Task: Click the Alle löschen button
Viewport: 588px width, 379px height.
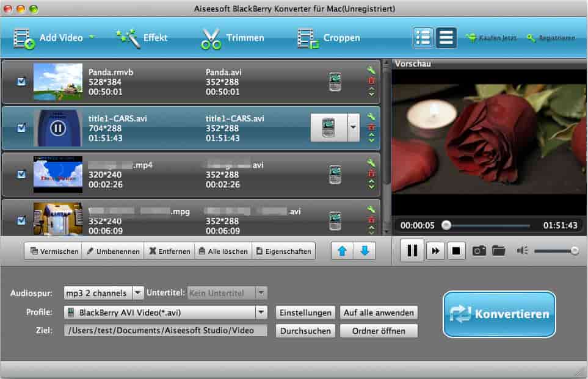Action: 223,251
